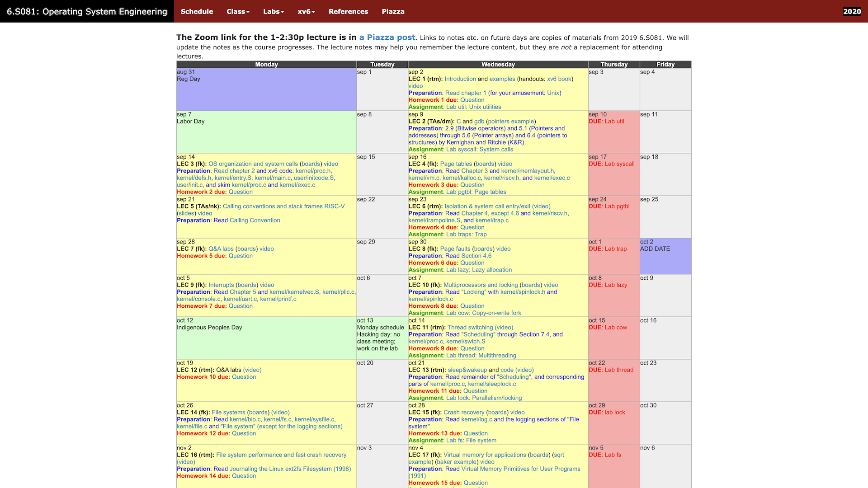Open kernel/trampoline.S link
The image size is (868, 488).
click(x=434, y=221)
